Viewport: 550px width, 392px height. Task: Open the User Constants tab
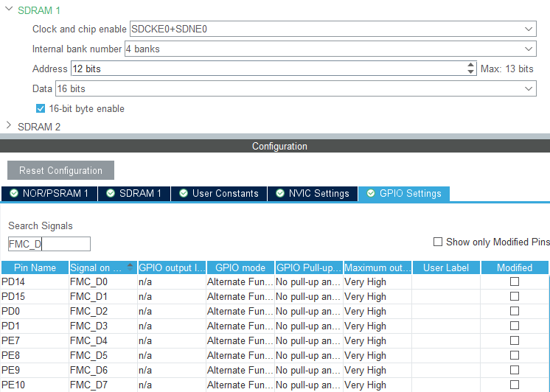tap(219, 194)
